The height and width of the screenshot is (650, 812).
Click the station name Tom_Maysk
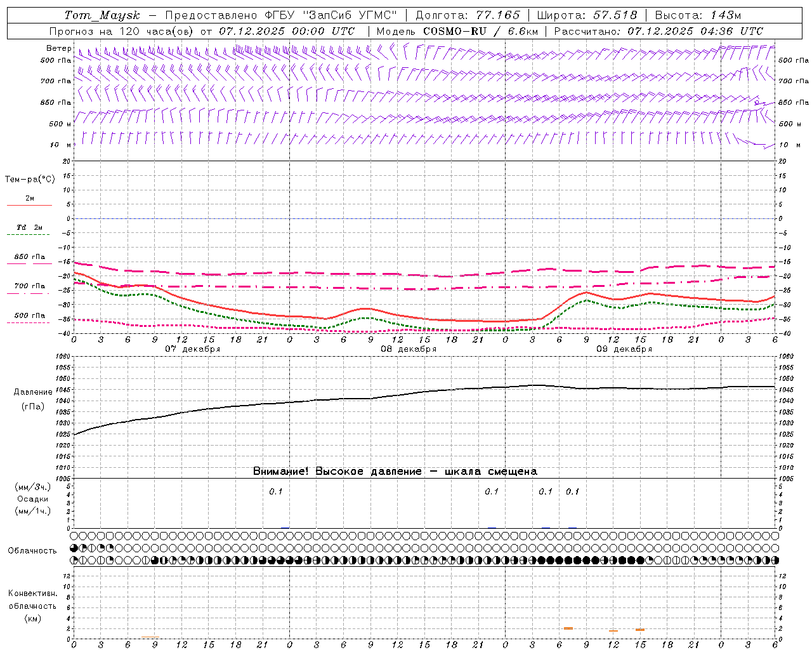[102, 15]
